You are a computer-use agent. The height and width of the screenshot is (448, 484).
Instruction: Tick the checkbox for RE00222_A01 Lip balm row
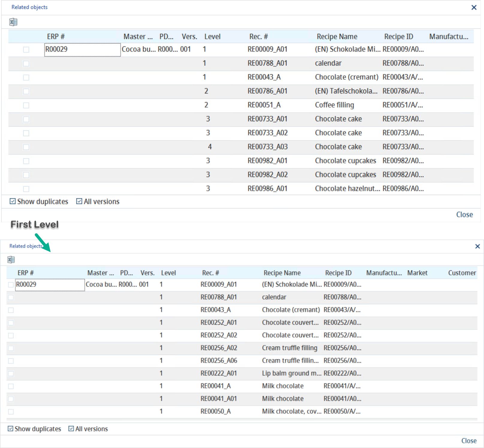11,373
